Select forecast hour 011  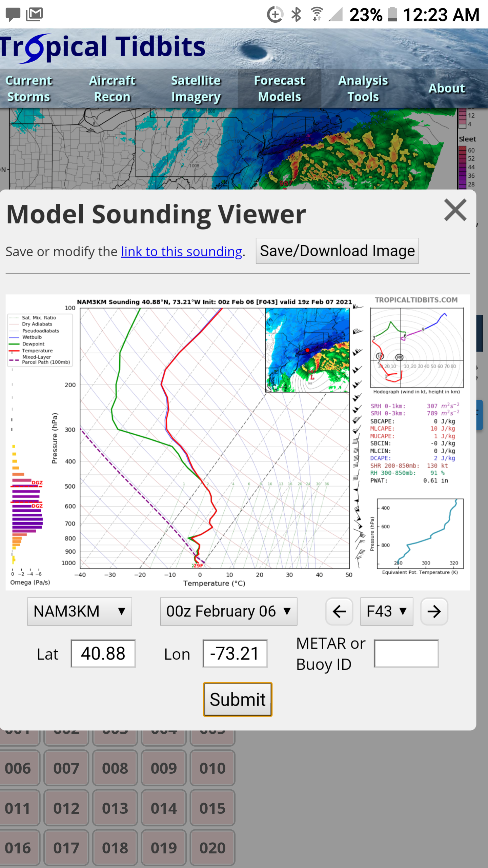pos(18,808)
